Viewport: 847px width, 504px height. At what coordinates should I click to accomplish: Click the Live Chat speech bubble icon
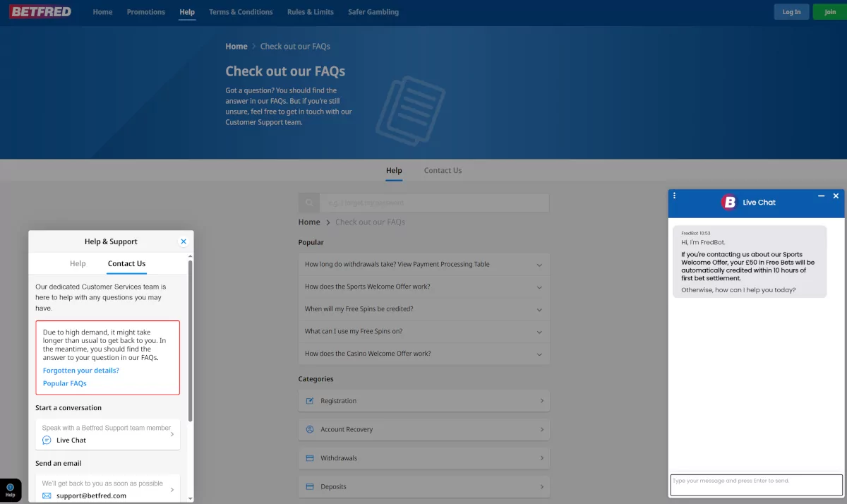47,440
